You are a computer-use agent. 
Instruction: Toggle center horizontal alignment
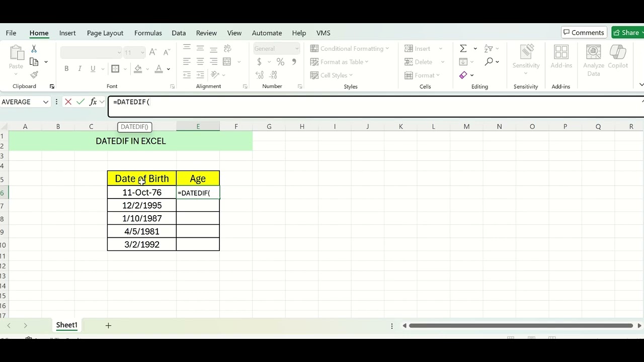point(200,62)
